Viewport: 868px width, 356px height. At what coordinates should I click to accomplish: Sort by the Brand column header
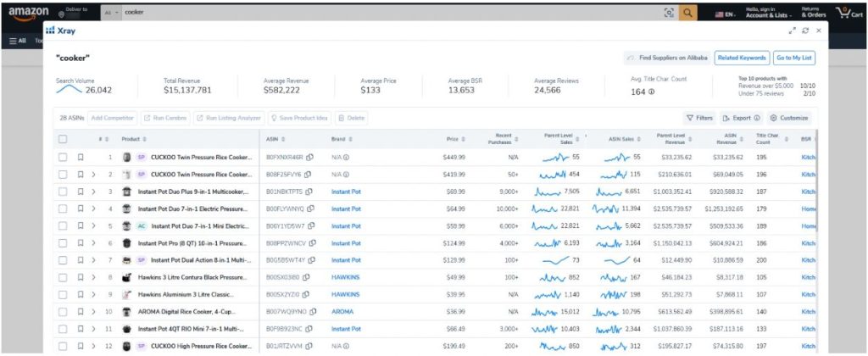[x=342, y=139]
